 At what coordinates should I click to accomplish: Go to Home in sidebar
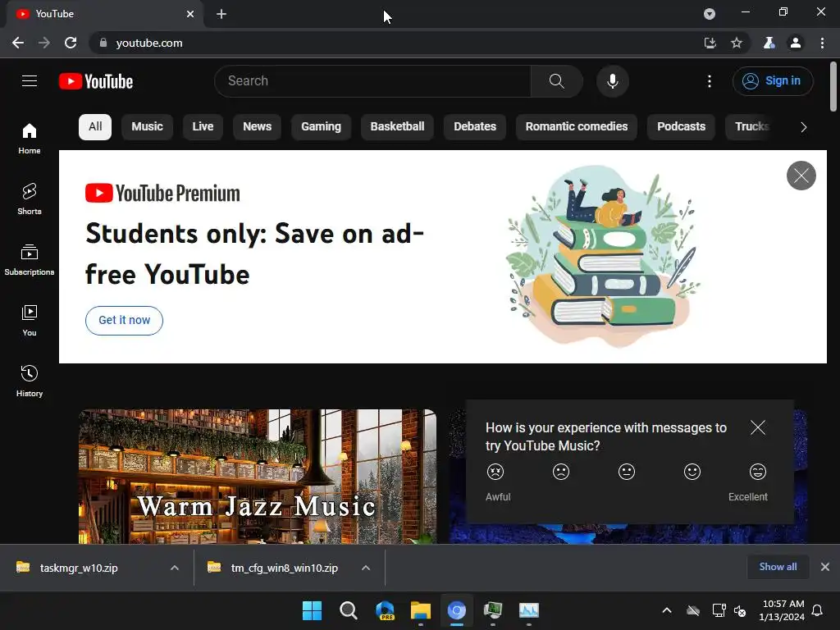click(30, 138)
